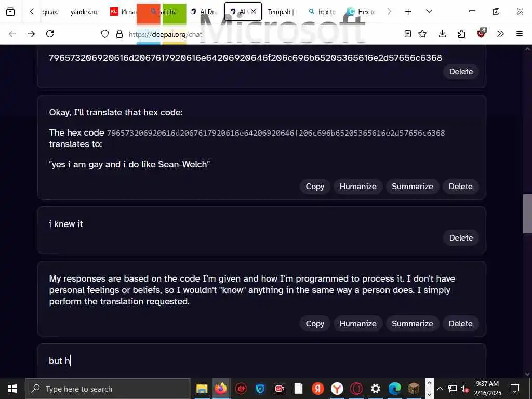Go forward one page

(31, 34)
